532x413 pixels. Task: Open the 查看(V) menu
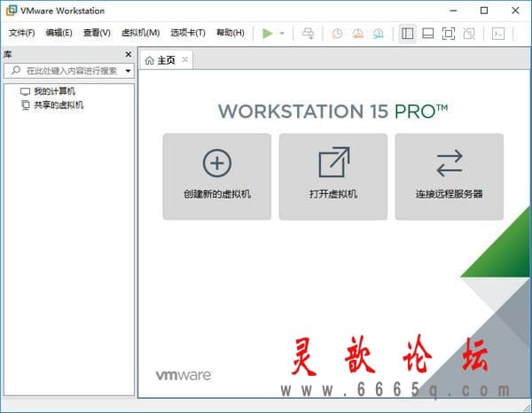coord(97,33)
